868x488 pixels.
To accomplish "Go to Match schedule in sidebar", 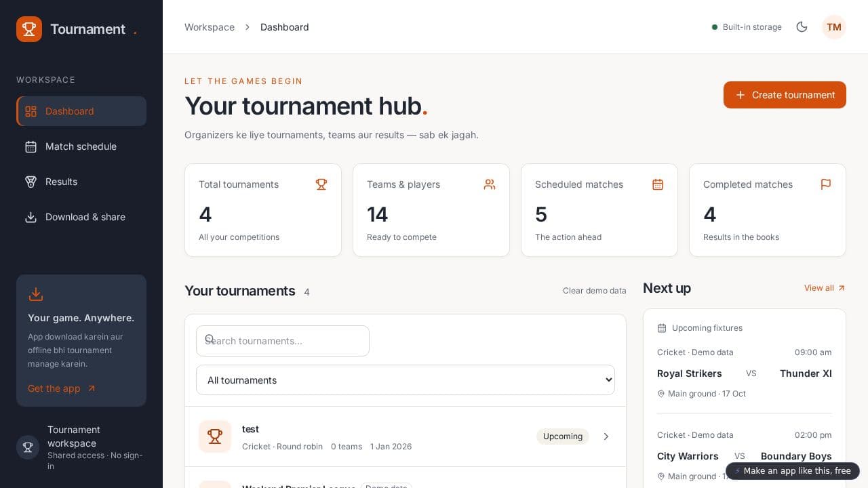I will (81, 146).
